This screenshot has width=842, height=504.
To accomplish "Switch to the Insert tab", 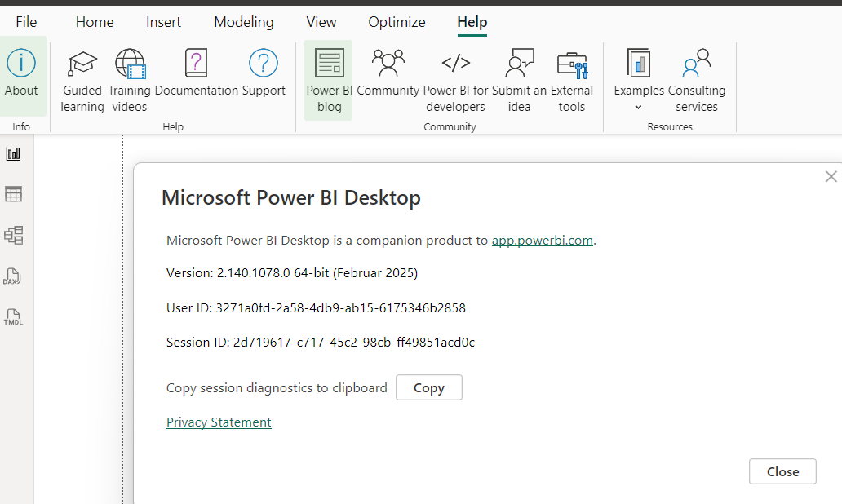I will click(x=163, y=22).
